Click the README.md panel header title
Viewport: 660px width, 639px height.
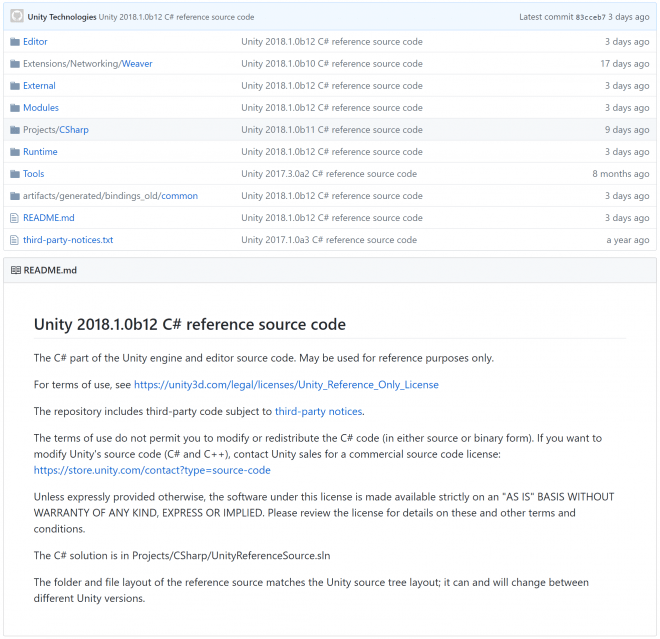pyautogui.click(x=50, y=270)
